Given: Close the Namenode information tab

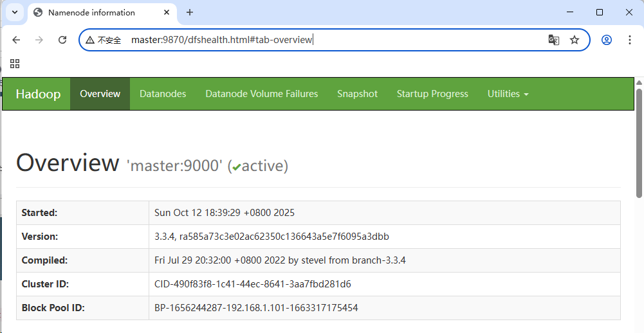Looking at the screenshot, I should (167, 12).
